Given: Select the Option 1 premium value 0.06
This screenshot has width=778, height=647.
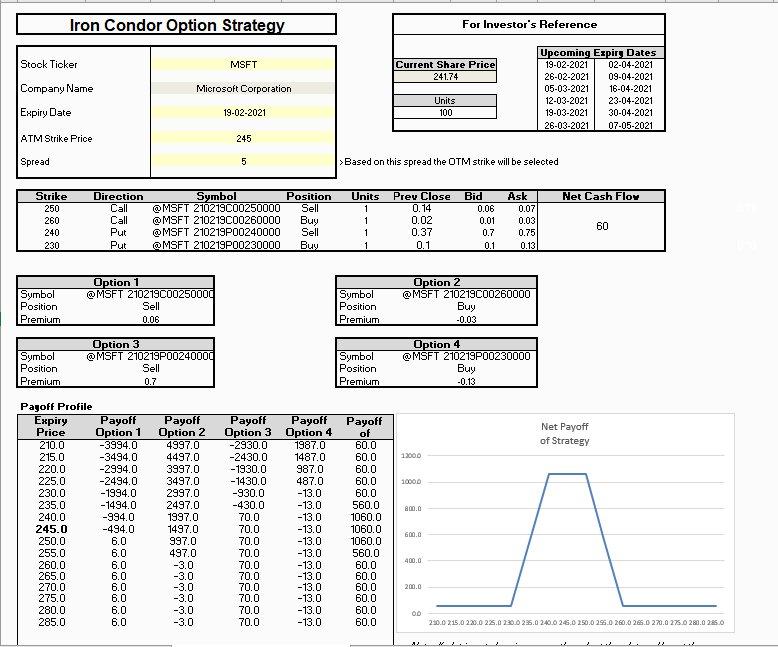Looking at the screenshot, I should pyautogui.click(x=151, y=320).
